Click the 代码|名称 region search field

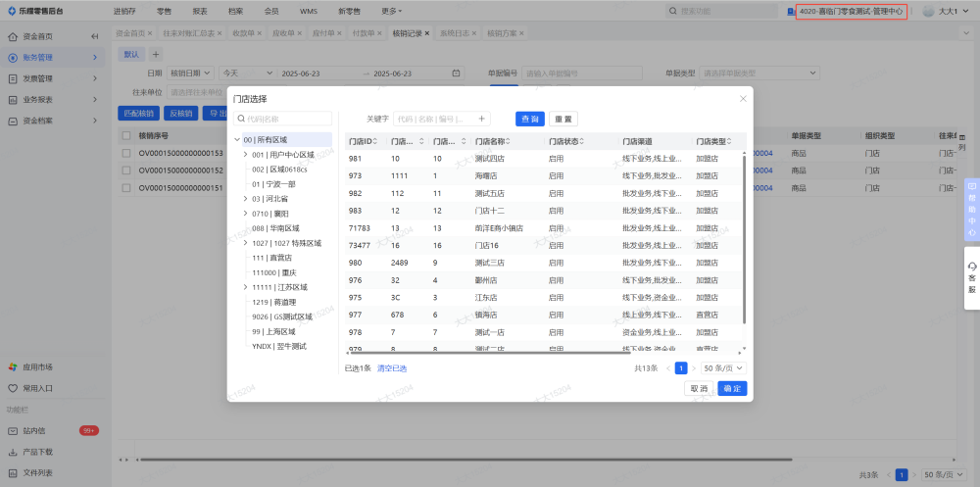coord(284,119)
